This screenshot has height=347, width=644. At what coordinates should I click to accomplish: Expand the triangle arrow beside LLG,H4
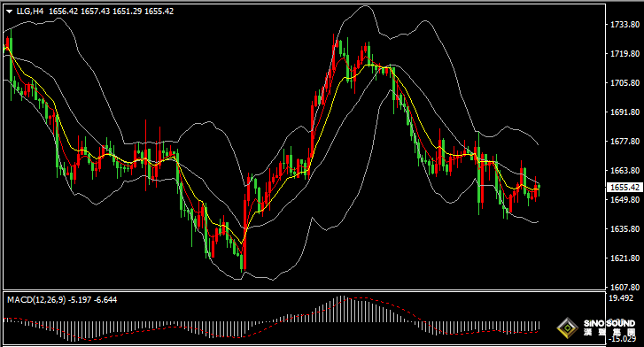coord(10,12)
